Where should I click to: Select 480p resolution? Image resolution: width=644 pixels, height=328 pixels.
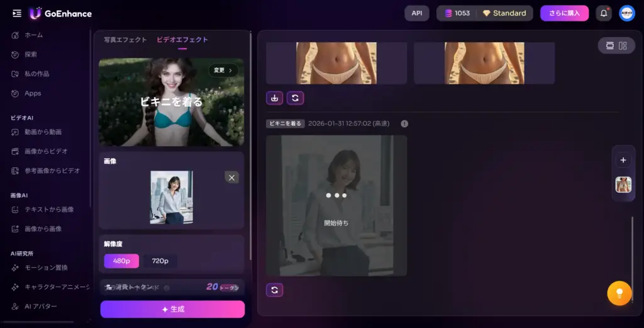click(121, 261)
